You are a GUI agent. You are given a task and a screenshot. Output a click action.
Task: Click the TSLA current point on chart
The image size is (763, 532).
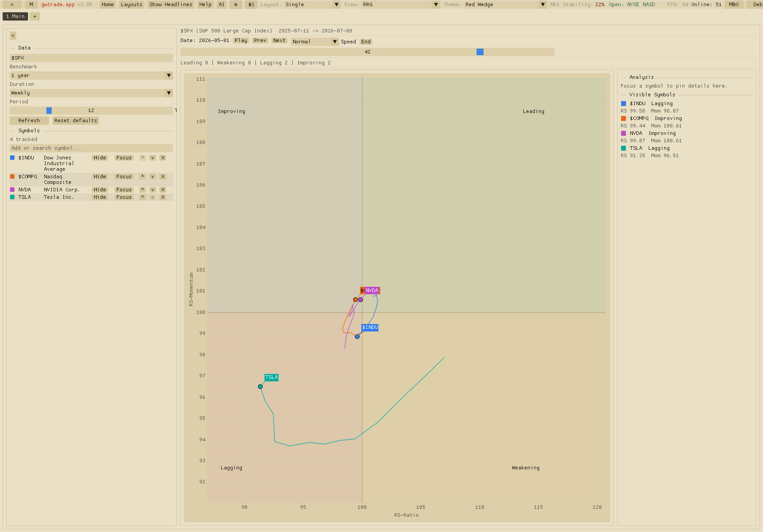click(x=260, y=387)
